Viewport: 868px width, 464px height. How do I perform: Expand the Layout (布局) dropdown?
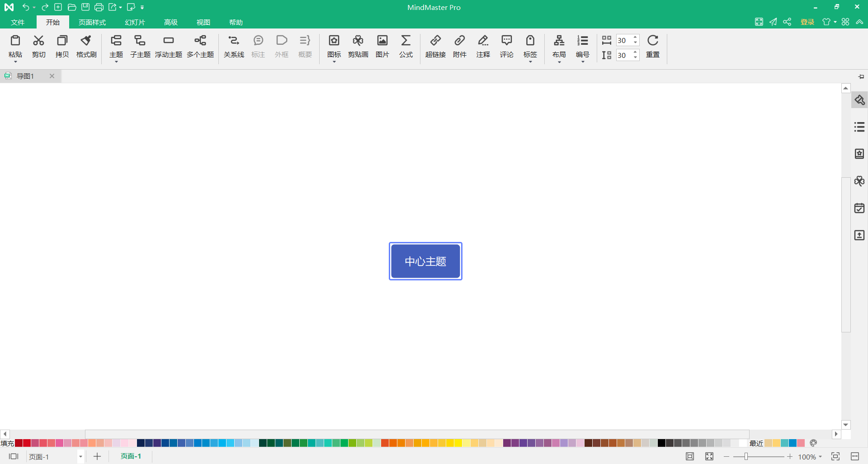pyautogui.click(x=559, y=62)
